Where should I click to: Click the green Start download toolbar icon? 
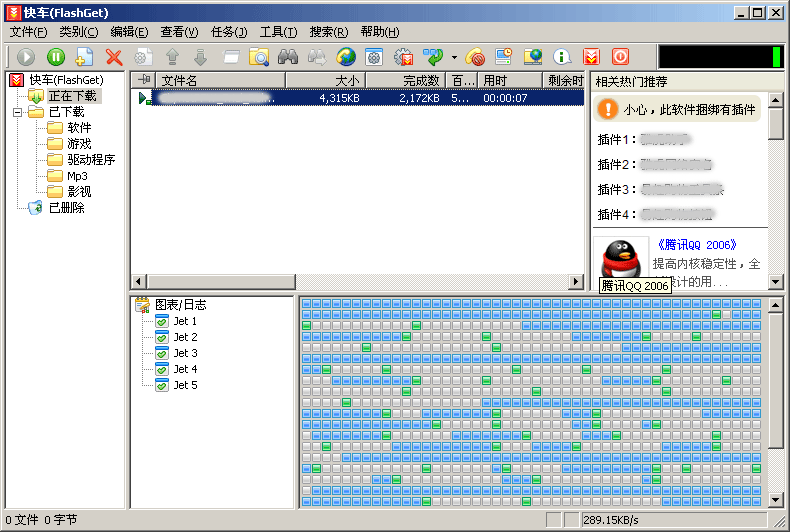tap(26, 57)
